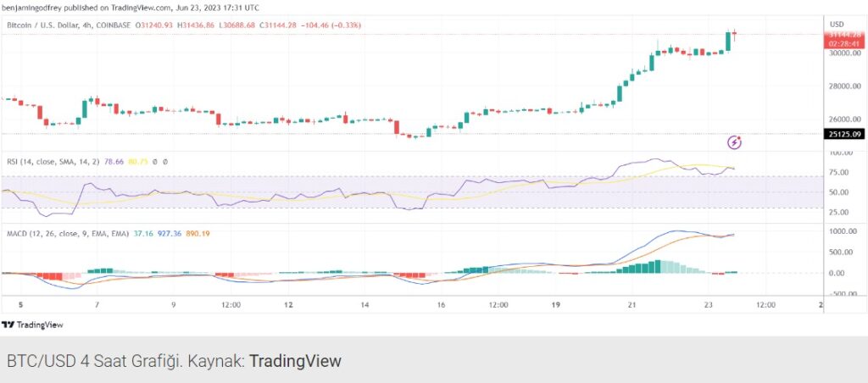Click the USD currency label on price axis
The width and height of the screenshot is (868, 383).
click(837, 24)
